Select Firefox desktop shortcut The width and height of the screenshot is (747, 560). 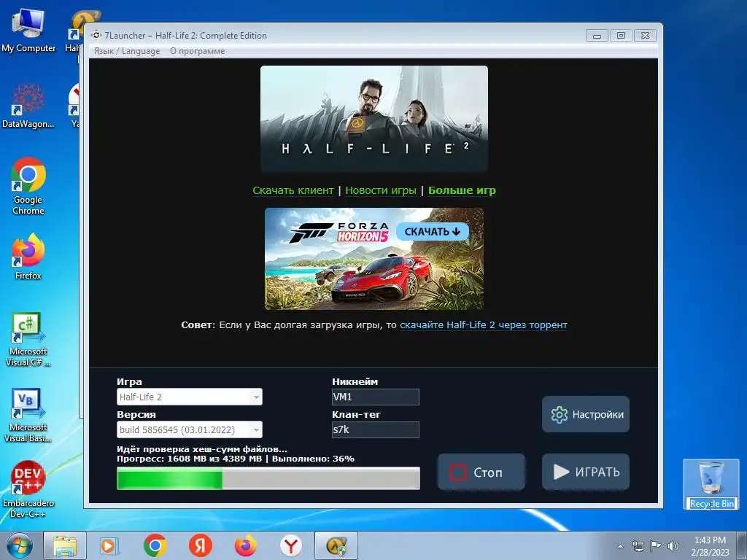click(28, 257)
